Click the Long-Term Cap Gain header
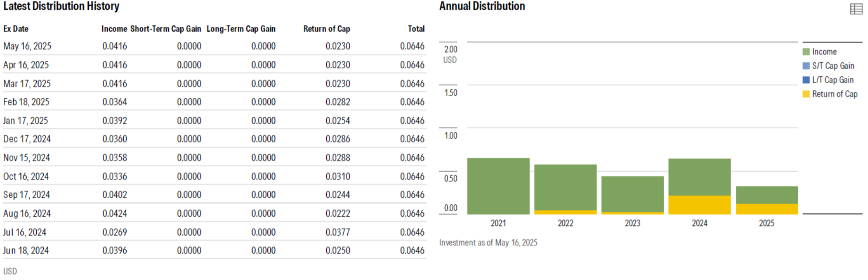This screenshot has height=280, width=868. click(x=241, y=29)
